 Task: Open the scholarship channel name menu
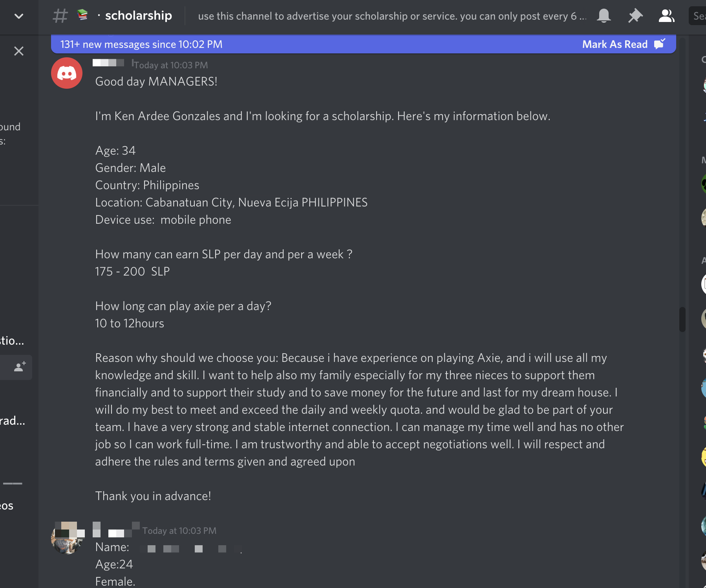click(x=138, y=16)
